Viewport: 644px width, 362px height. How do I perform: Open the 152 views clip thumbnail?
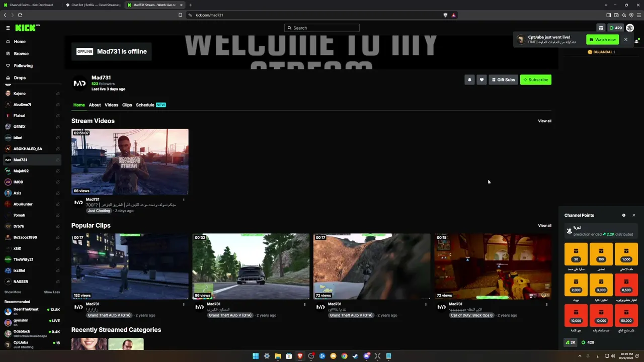click(130, 266)
